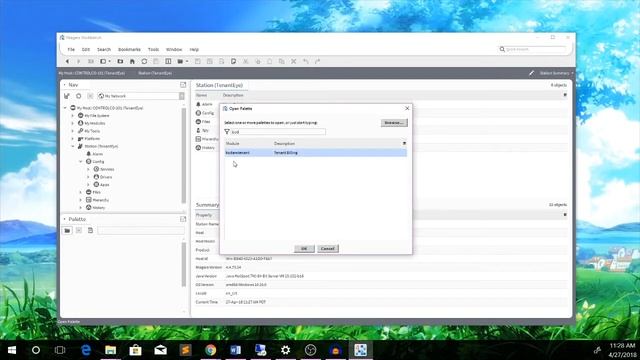Open column options menu in Open Palette table

[404, 143]
